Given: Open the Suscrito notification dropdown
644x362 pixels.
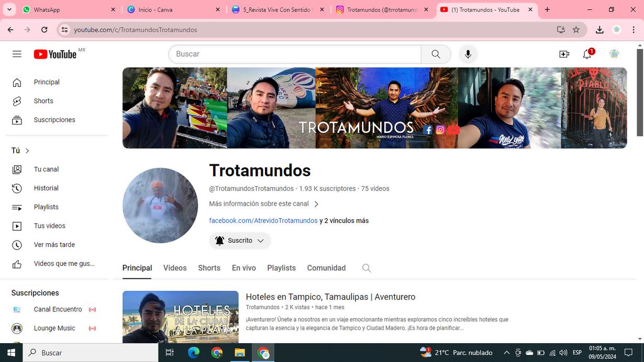Looking at the screenshot, I should [240, 241].
